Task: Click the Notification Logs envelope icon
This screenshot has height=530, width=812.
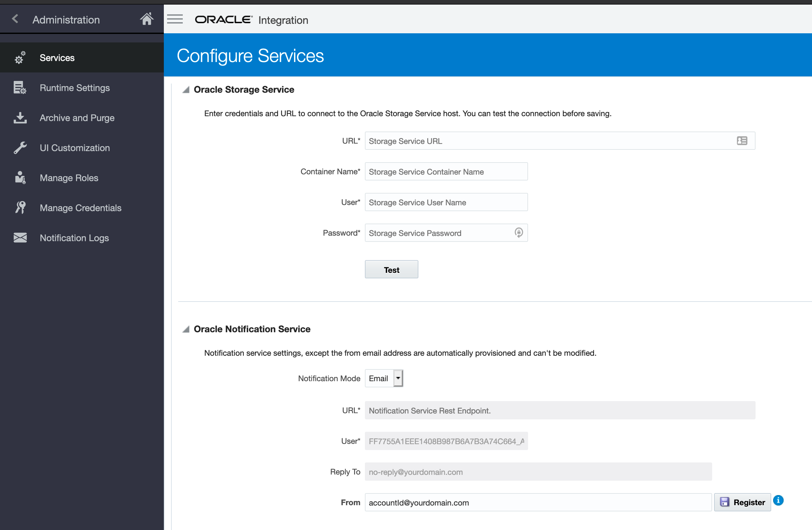Action: pos(20,238)
